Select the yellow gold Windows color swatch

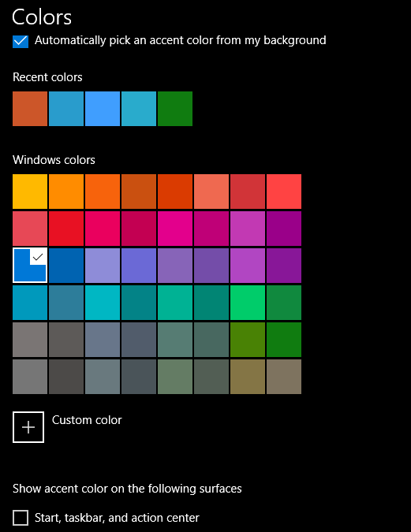(30, 192)
